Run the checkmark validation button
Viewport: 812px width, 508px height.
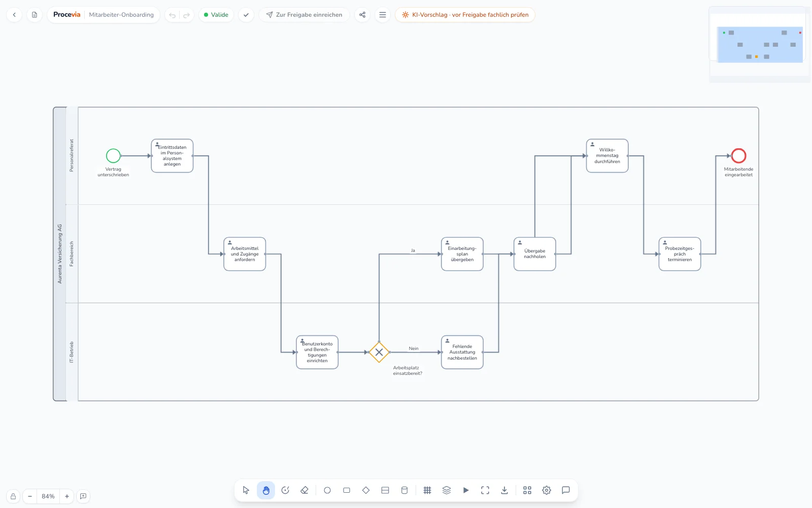(246, 15)
